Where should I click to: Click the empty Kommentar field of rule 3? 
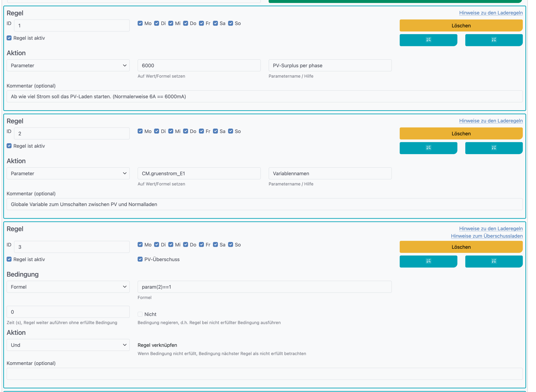click(264, 374)
